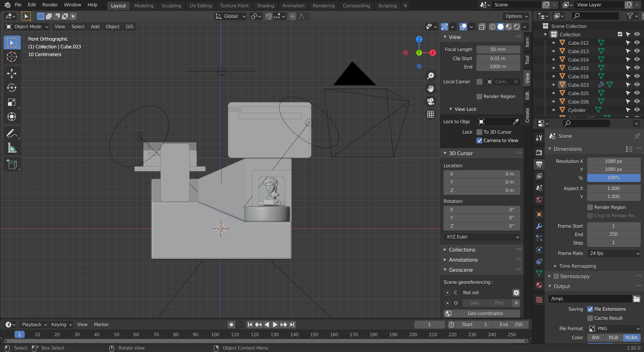Expand Annotations panel

point(463,260)
